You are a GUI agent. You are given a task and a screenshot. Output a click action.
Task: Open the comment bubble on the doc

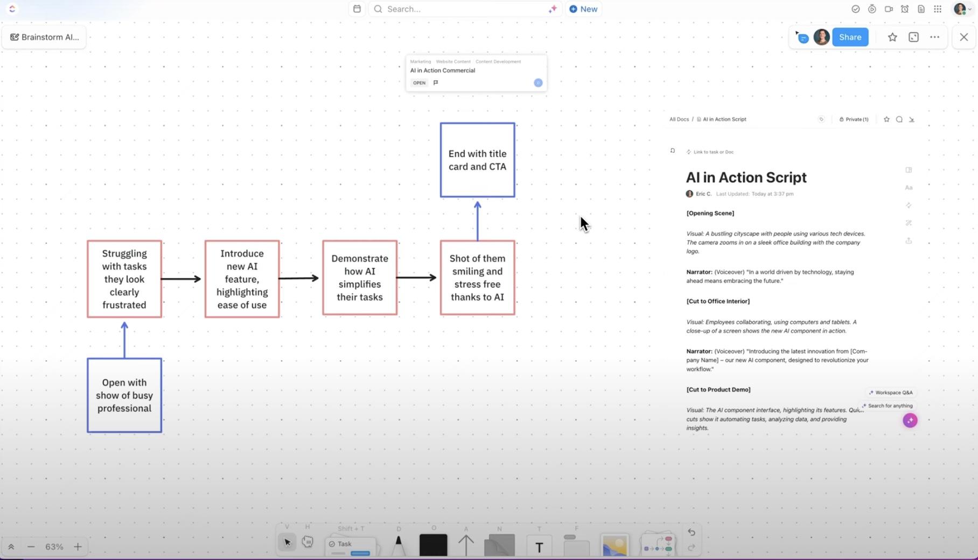(898, 119)
